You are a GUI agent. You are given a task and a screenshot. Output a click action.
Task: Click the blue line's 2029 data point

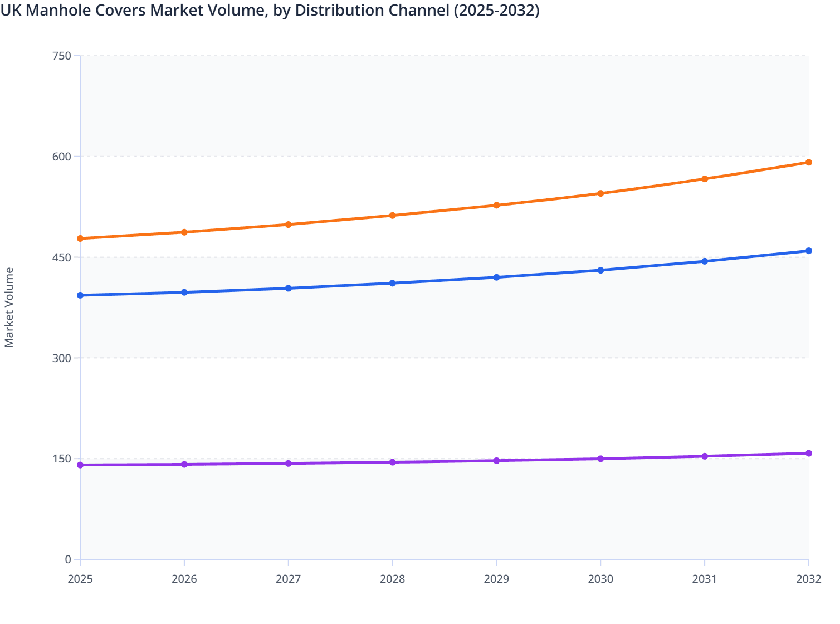tap(496, 277)
